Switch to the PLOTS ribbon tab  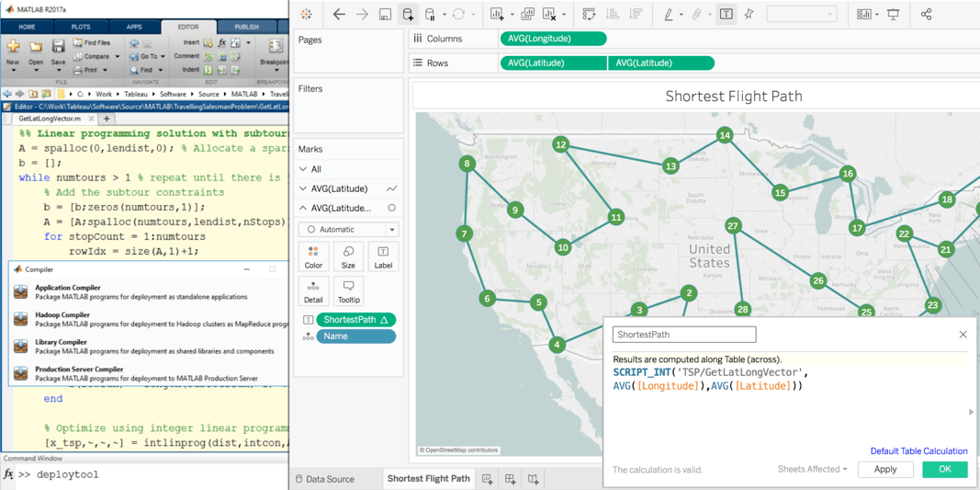point(81,28)
